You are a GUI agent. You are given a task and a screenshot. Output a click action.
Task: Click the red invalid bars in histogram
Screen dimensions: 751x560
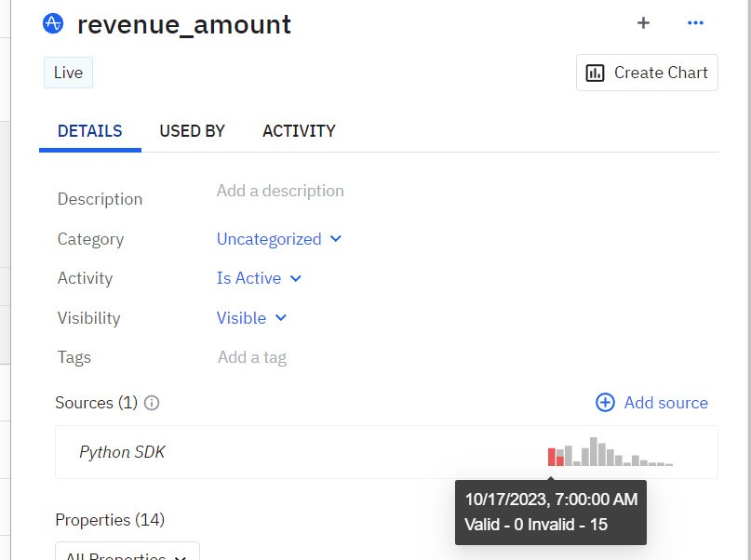tap(556, 457)
